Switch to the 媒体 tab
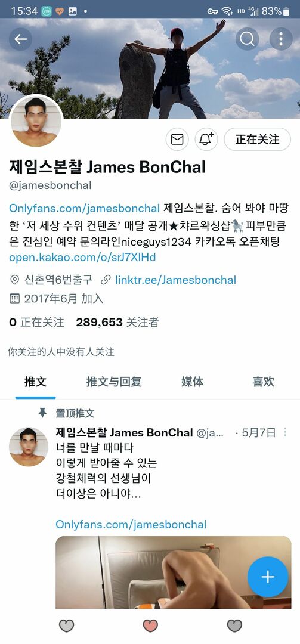300x644 pixels. point(192,382)
